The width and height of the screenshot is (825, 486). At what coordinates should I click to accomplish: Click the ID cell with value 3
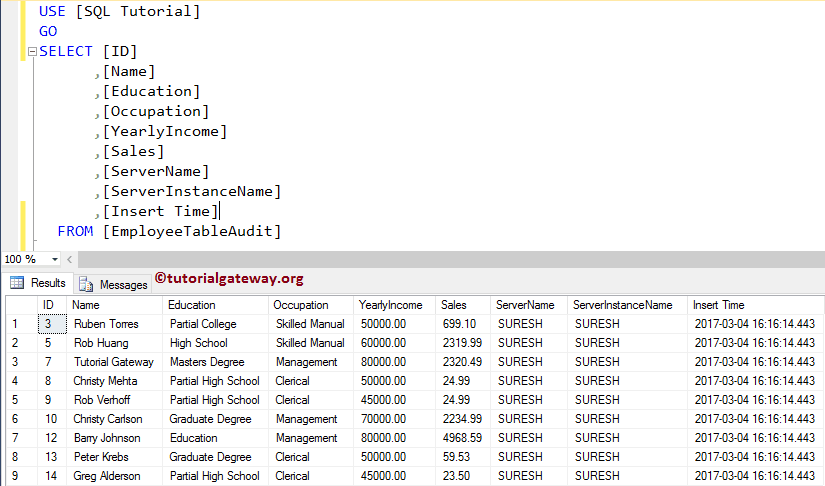pos(52,324)
